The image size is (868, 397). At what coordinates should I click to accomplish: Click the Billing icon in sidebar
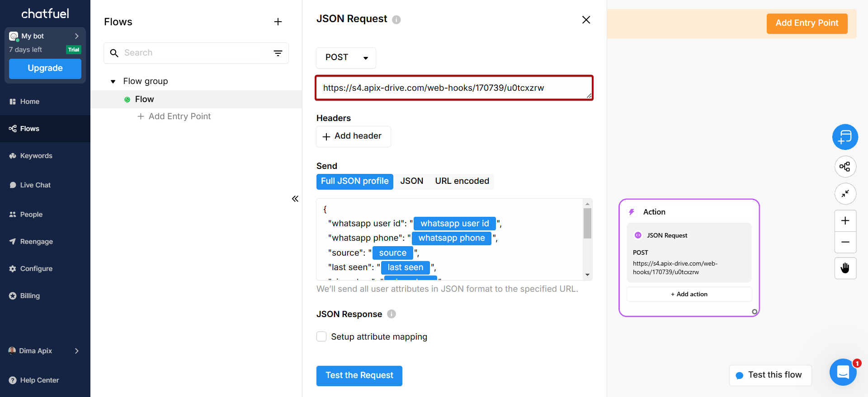[x=13, y=296]
